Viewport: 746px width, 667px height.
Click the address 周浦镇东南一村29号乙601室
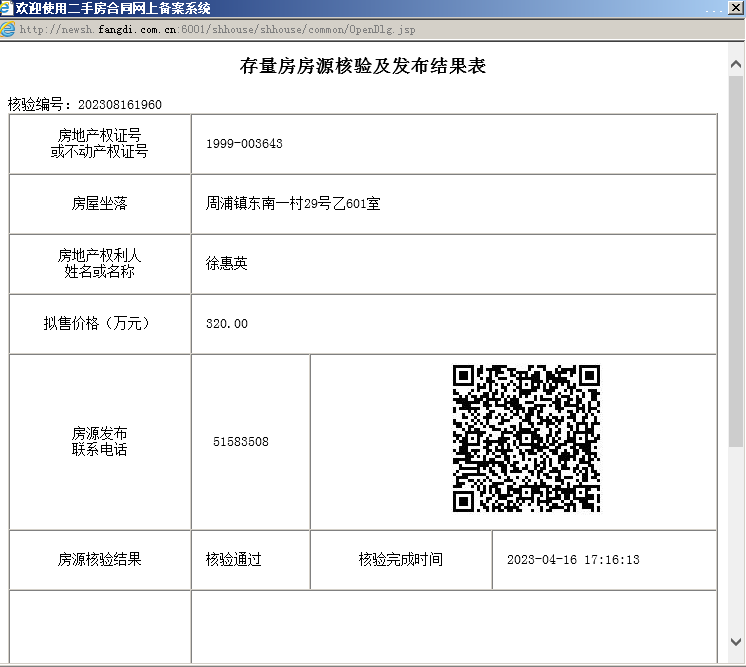point(293,204)
